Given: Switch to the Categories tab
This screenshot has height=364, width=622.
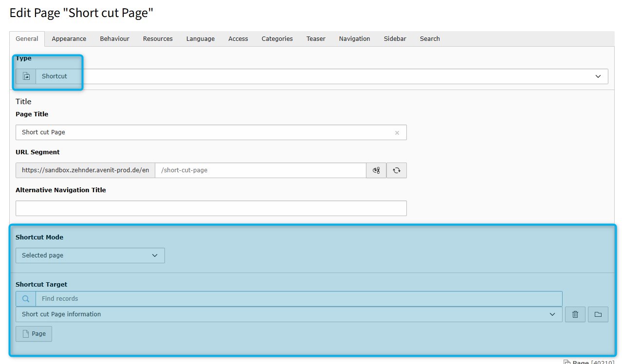Looking at the screenshot, I should click(277, 39).
